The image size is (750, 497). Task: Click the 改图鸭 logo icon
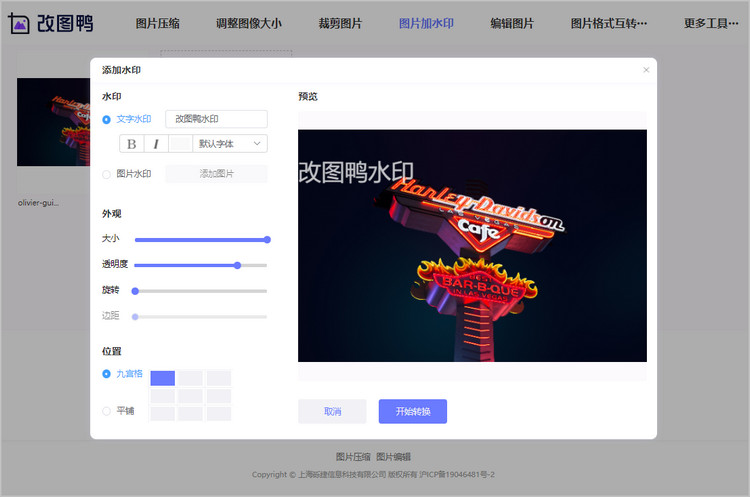19,23
